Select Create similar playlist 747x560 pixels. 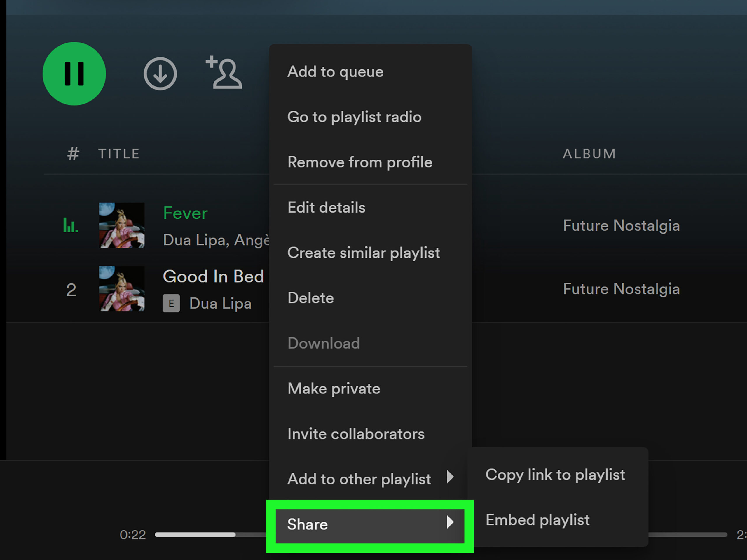click(363, 253)
